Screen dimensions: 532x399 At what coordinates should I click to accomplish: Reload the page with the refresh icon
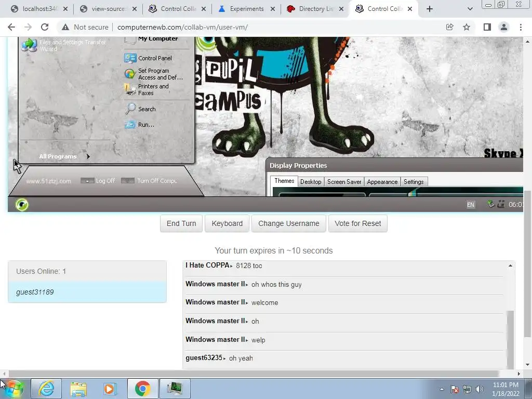tap(45, 27)
